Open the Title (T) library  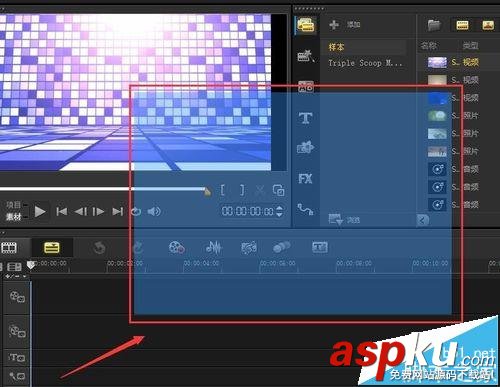pos(305,118)
